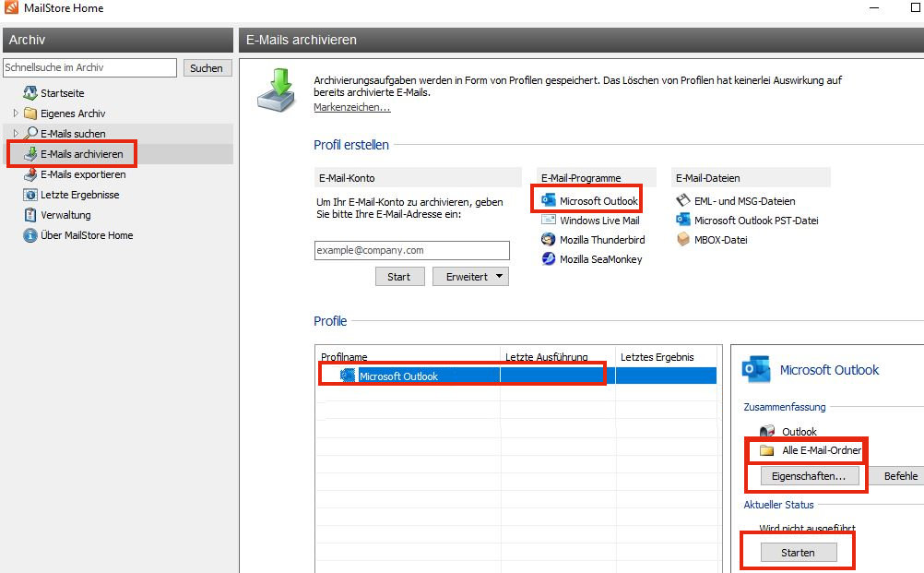Click the Outlook mailbox icon under Zusammenfassung
Viewport: 924px width, 573px height.
pyautogui.click(x=766, y=432)
